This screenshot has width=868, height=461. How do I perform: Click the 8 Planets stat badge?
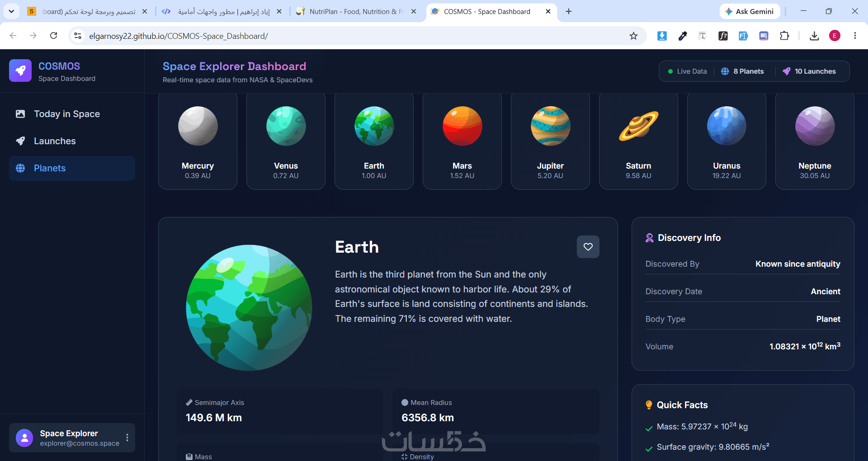click(x=742, y=71)
